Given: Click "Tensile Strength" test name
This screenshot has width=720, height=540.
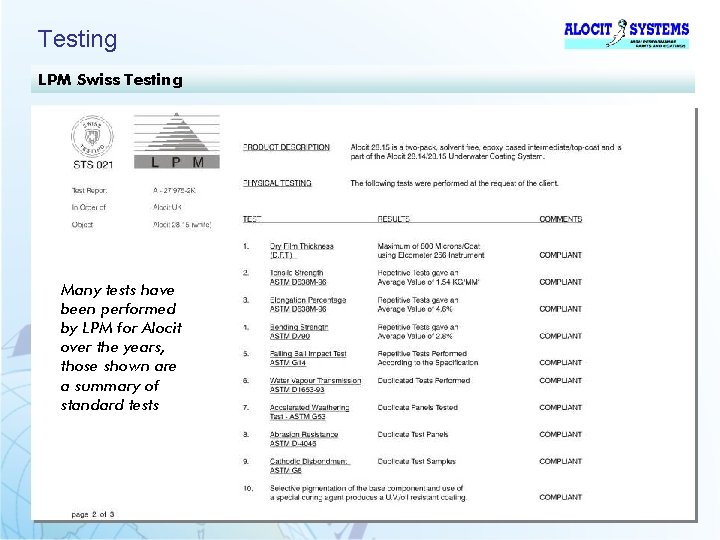Looking at the screenshot, I should coord(296,273).
